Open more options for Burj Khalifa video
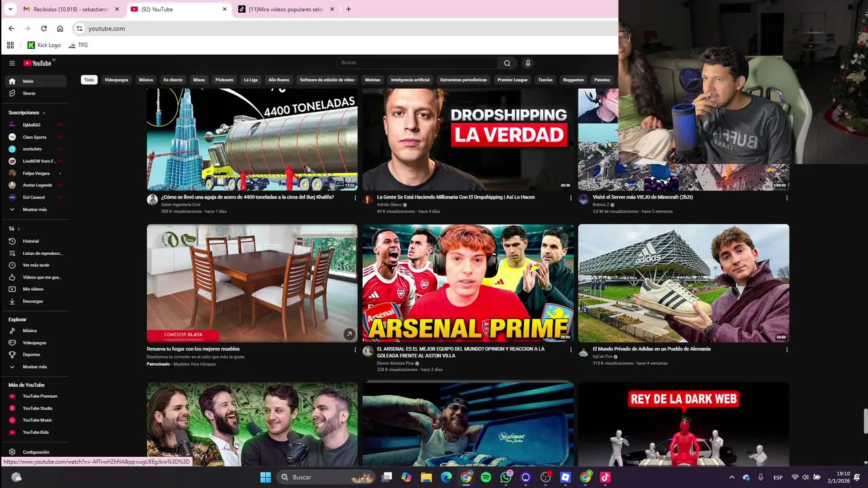The width and height of the screenshot is (868, 488). coord(355,198)
